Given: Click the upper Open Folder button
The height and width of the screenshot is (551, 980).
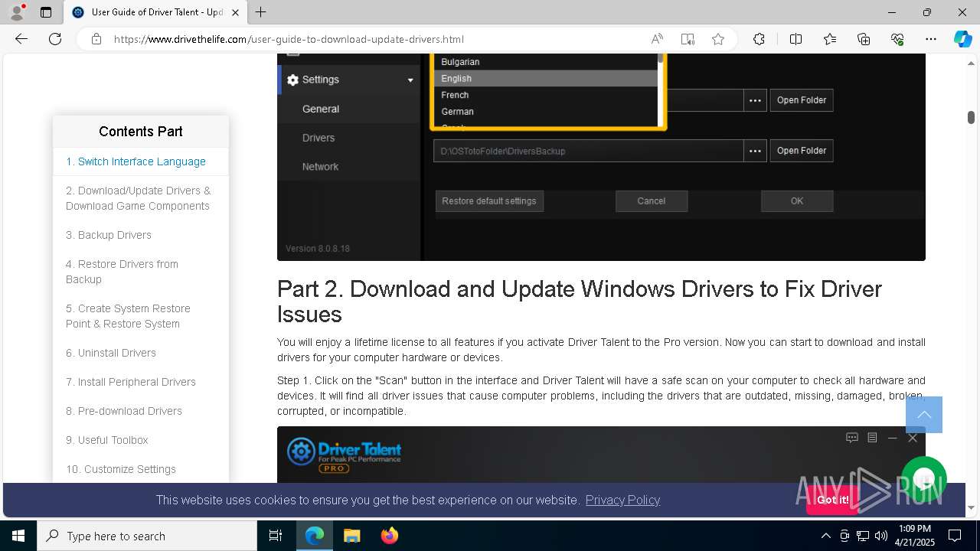Looking at the screenshot, I should 802,100.
